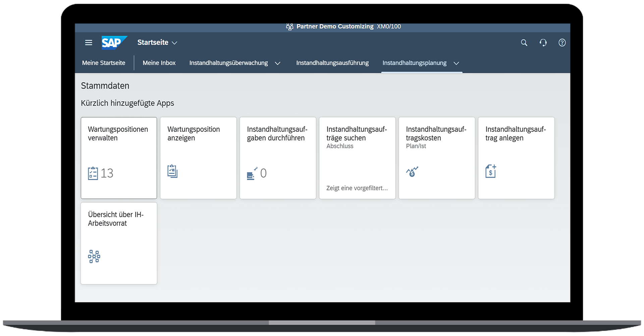Switch to Meine Startseite tab
The height and width of the screenshot is (336, 644).
pos(104,63)
